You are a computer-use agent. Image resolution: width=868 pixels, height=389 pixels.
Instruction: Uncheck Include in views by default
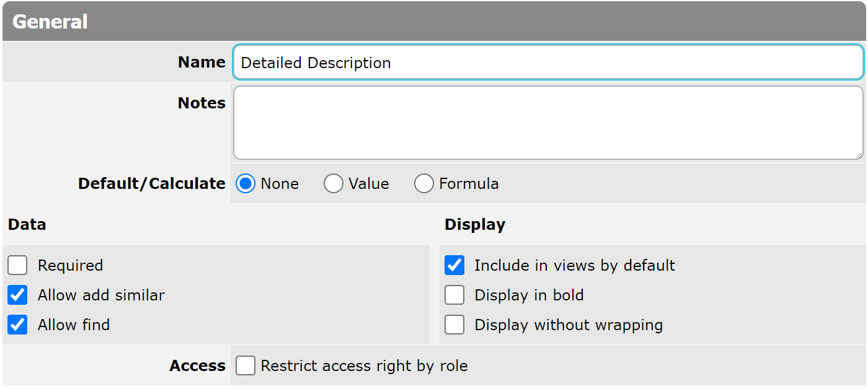pyautogui.click(x=454, y=266)
